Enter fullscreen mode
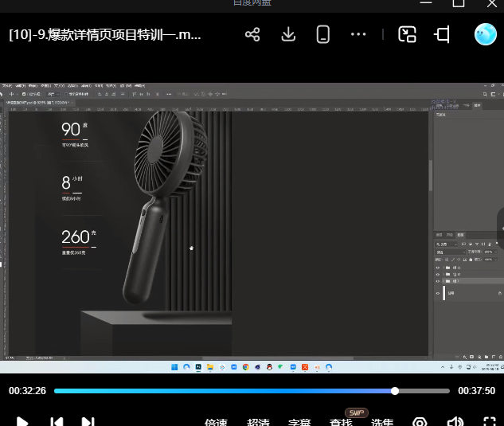The height and width of the screenshot is (426, 504). pos(490,422)
